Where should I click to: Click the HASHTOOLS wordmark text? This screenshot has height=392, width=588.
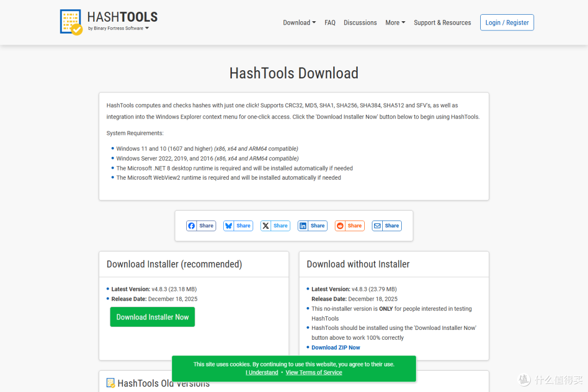click(122, 17)
